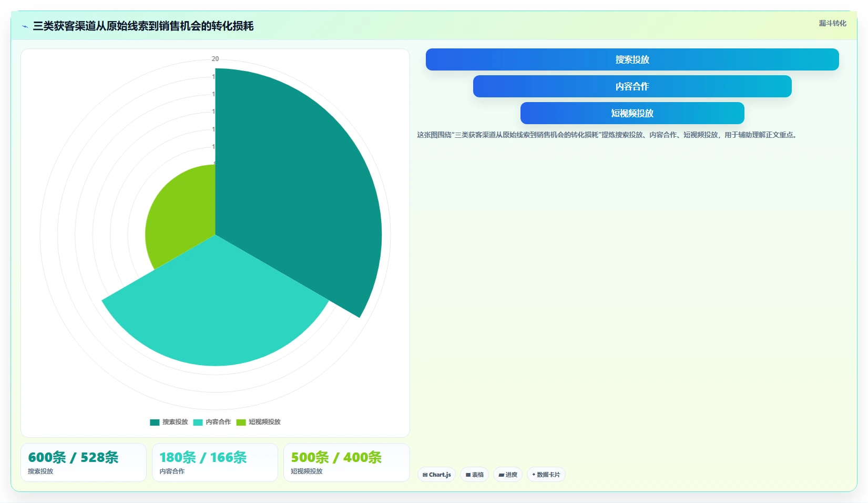Click the 表格 tag chip
868x503 pixels.
pyautogui.click(x=474, y=475)
